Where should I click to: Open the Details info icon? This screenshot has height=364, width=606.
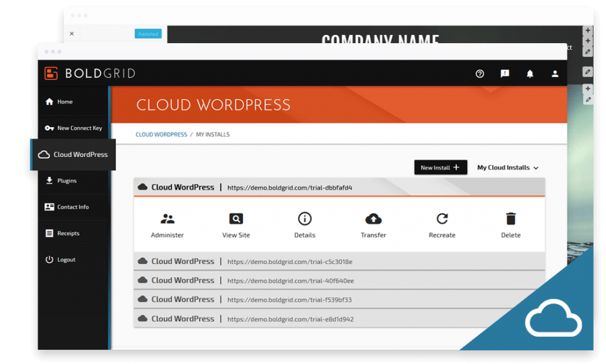click(x=304, y=219)
